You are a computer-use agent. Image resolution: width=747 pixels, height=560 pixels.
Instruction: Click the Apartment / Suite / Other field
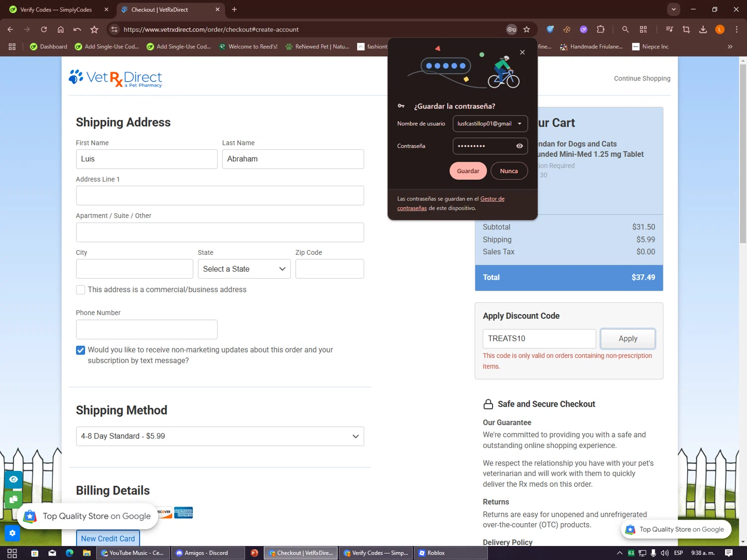[x=220, y=232]
